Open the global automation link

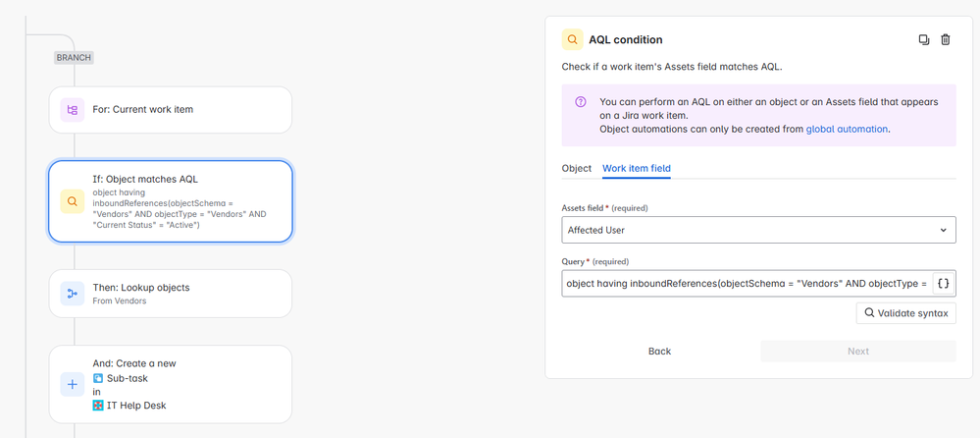pos(847,129)
